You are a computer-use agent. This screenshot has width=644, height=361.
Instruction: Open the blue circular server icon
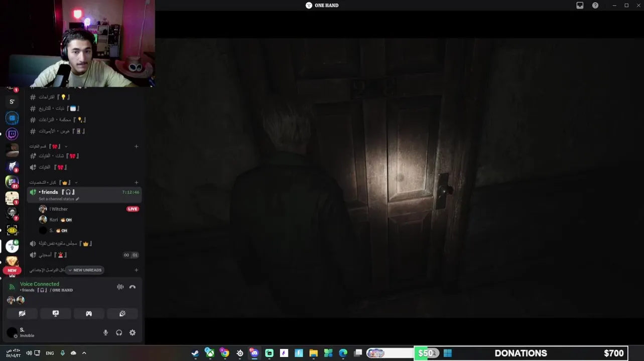point(12,118)
